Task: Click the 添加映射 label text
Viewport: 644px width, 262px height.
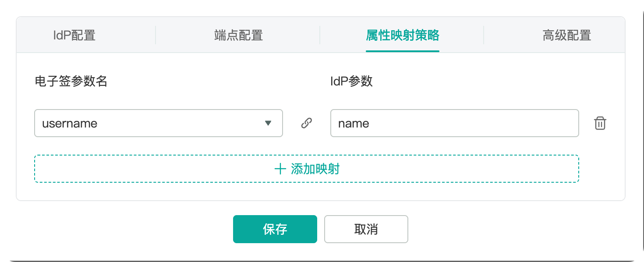Action: pyautogui.click(x=315, y=169)
